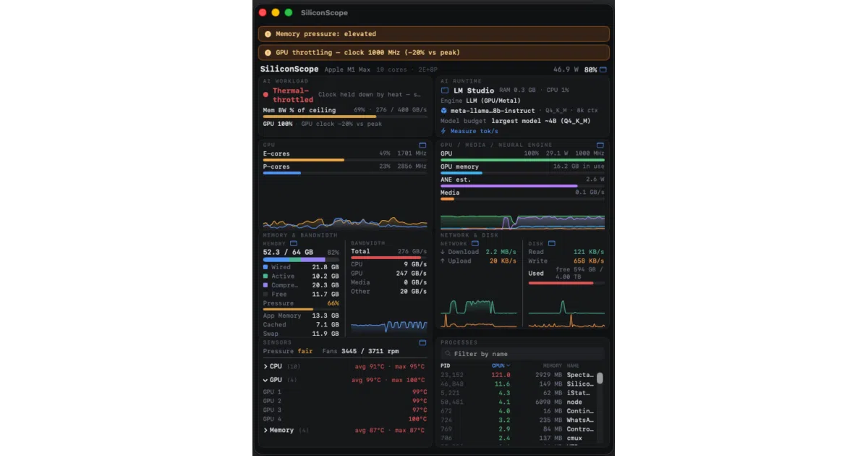Sort processes by NAME column header
This screenshot has height=456, width=868.
point(573,366)
